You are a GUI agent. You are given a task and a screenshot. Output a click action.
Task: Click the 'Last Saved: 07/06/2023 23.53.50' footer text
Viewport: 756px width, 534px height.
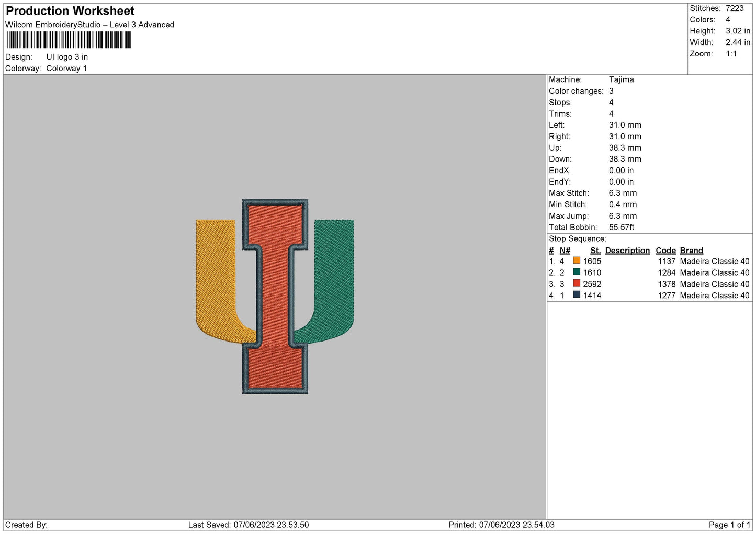pos(249,525)
